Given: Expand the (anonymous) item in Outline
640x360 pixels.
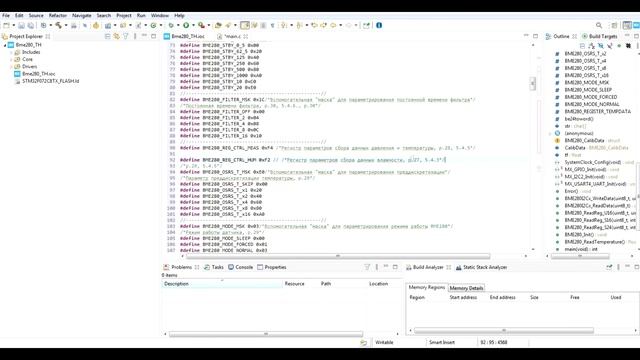Looking at the screenshot, I should coord(550,133).
